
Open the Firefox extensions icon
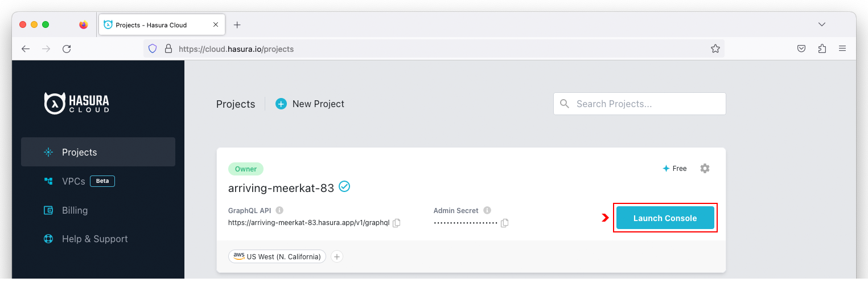(x=822, y=49)
